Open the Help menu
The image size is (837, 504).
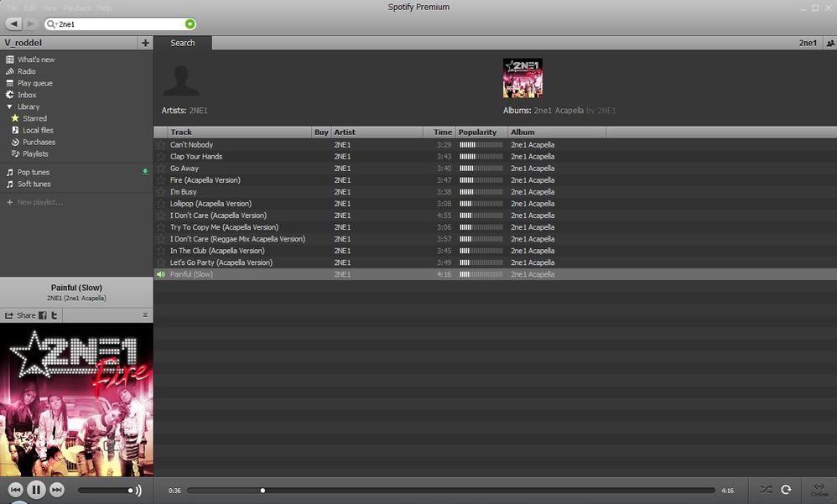[105, 8]
